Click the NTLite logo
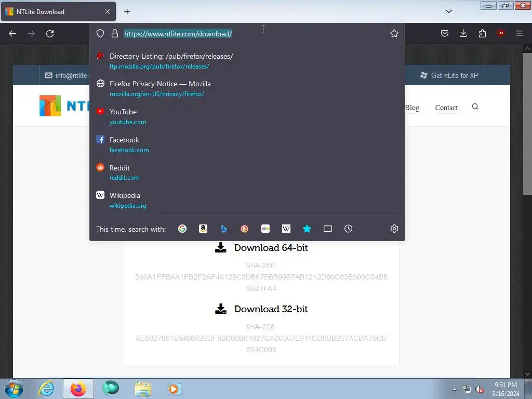Image resolution: width=532 pixels, height=399 pixels. tap(64, 106)
